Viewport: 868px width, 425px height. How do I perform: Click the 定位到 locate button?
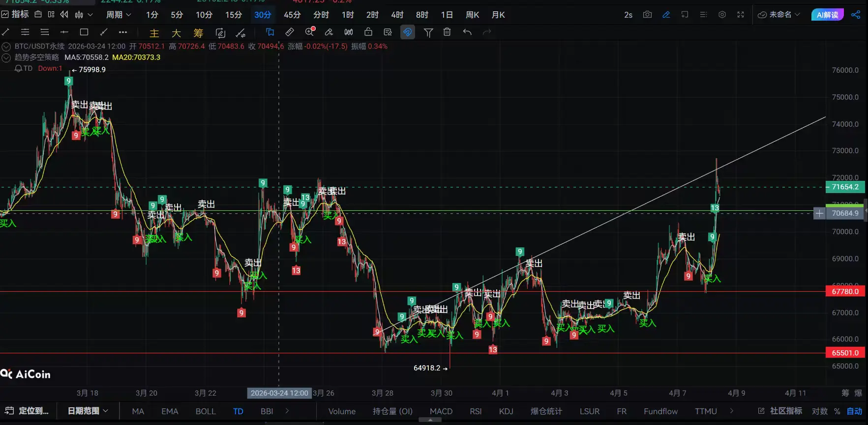tap(28, 411)
